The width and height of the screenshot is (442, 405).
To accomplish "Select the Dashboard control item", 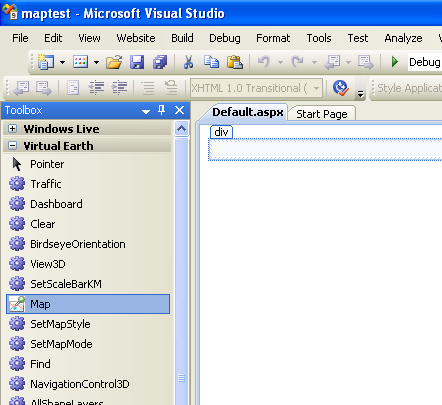I will (x=88, y=204).
